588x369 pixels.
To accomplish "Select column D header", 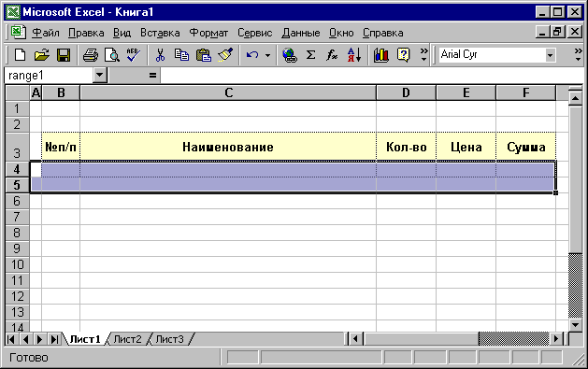I will click(406, 92).
